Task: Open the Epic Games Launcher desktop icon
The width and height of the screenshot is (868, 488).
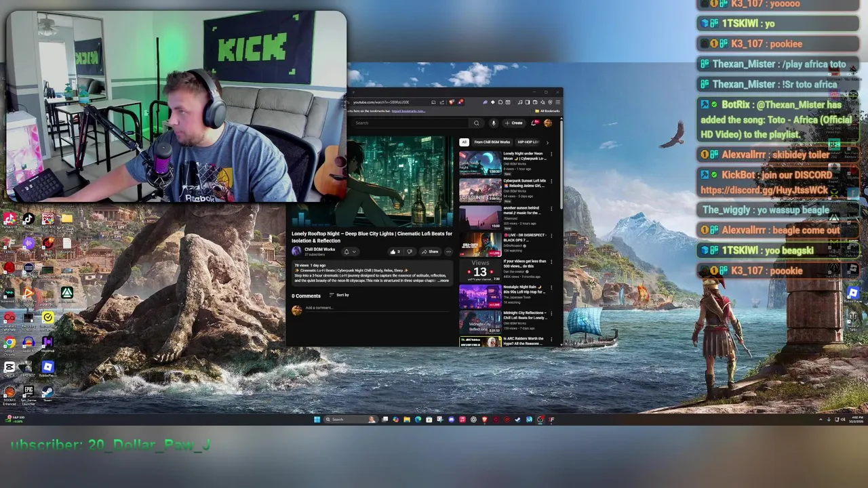Action: tap(28, 396)
